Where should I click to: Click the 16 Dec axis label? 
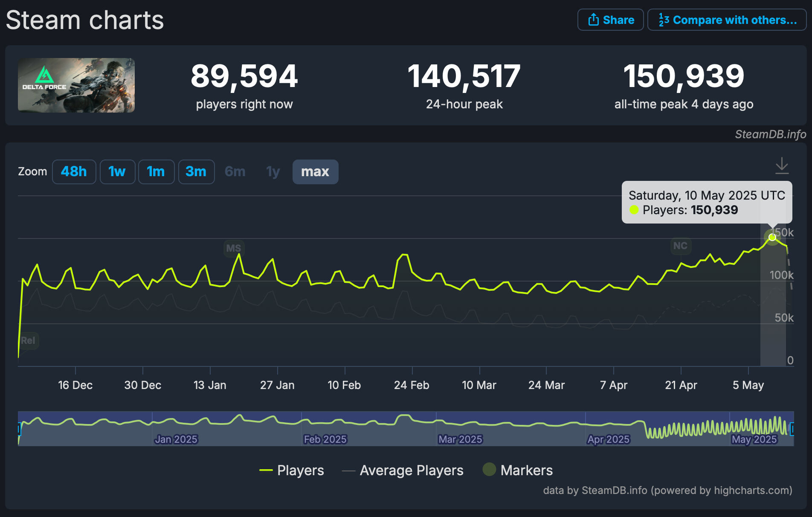pos(75,385)
